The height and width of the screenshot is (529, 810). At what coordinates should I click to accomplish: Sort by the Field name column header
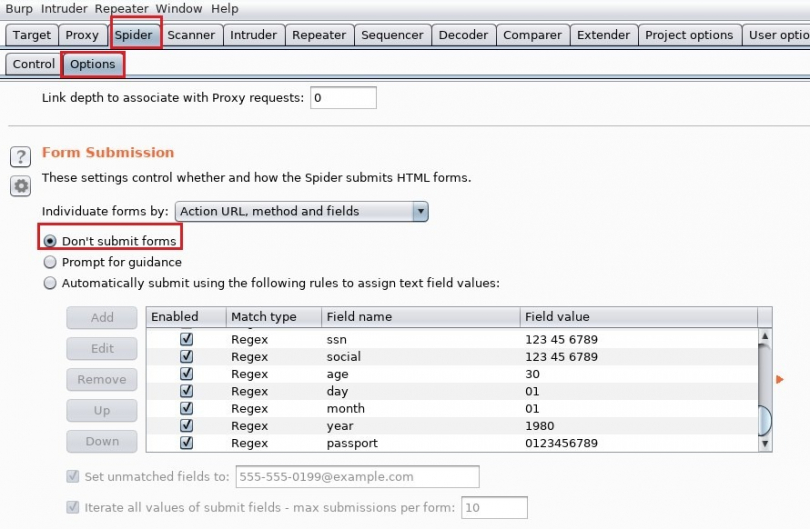(x=420, y=317)
